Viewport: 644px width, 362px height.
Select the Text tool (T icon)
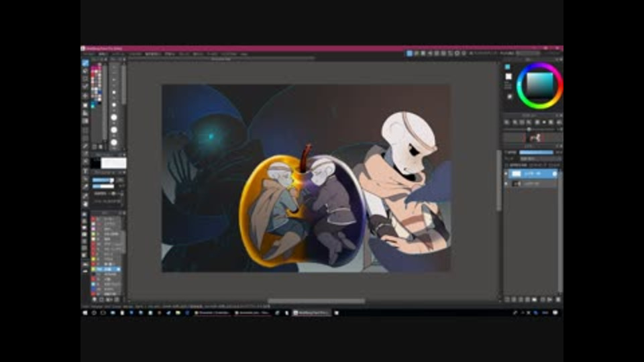pyautogui.click(x=85, y=171)
